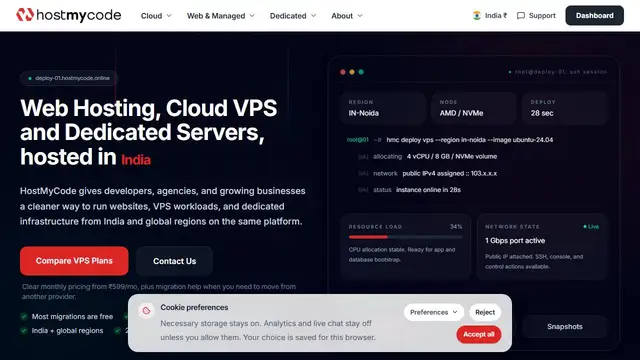
Task: Accept all cookies
Action: [479, 334]
